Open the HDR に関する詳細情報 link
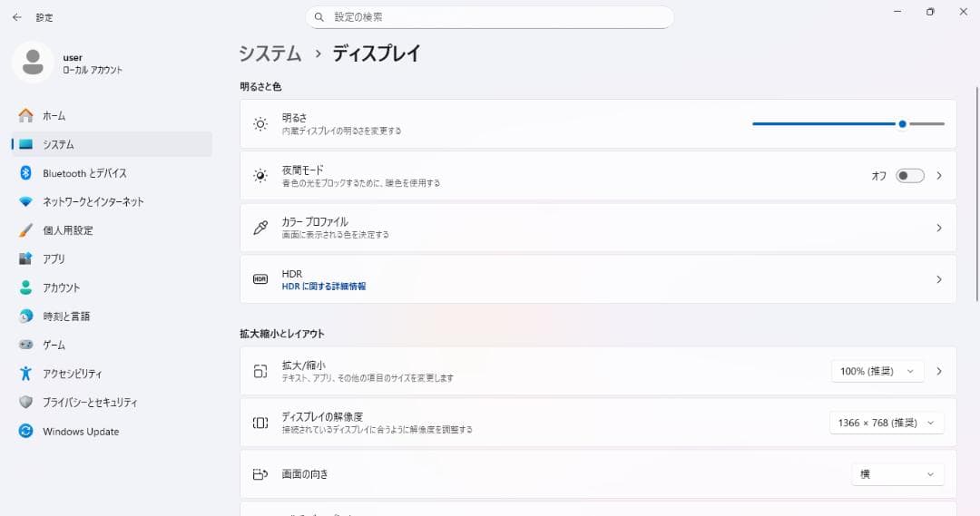This screenshot has width=980, height=516. tap(324, 287)
